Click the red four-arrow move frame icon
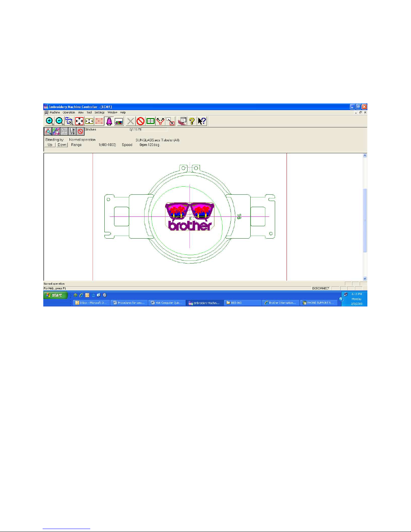The image size is (411, 532). (79, 121)
